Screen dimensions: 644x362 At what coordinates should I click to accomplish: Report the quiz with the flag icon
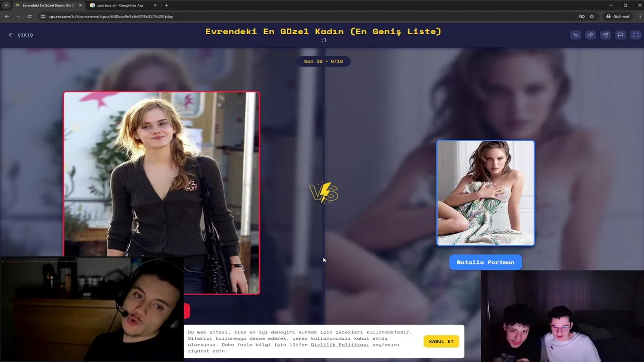621,35
